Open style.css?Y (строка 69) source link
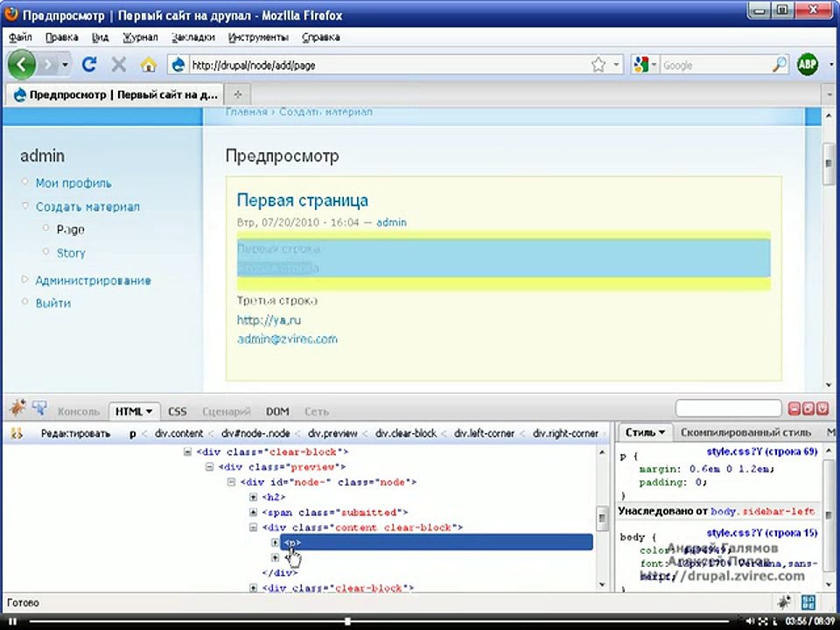 (x=762, y=451)
